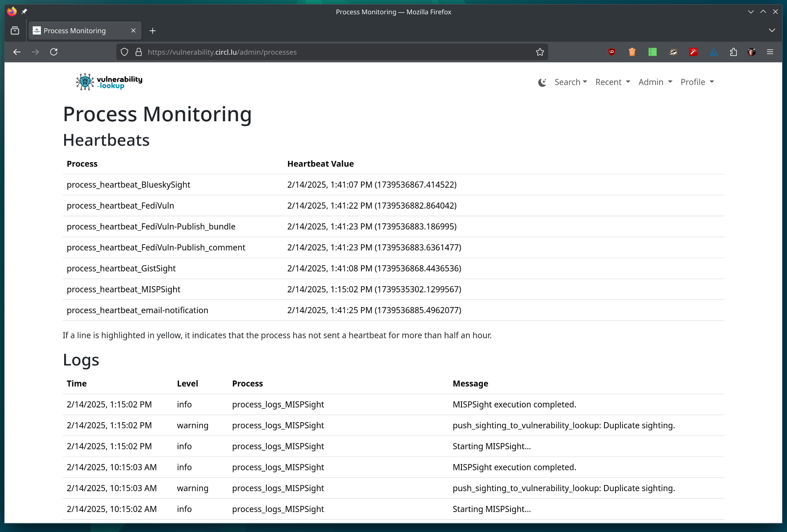This screenshot has width=787, height=532.
Task: List all tabs with the chevron
Action: [772, 31]
